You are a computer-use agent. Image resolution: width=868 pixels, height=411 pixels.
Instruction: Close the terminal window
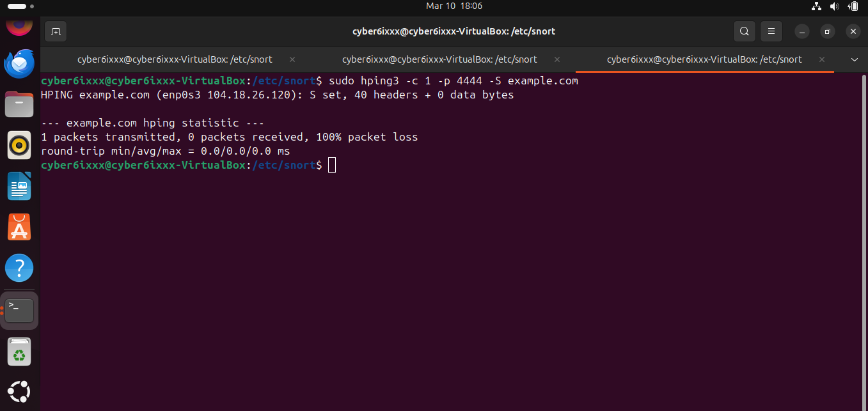click(x=853, y=31)
